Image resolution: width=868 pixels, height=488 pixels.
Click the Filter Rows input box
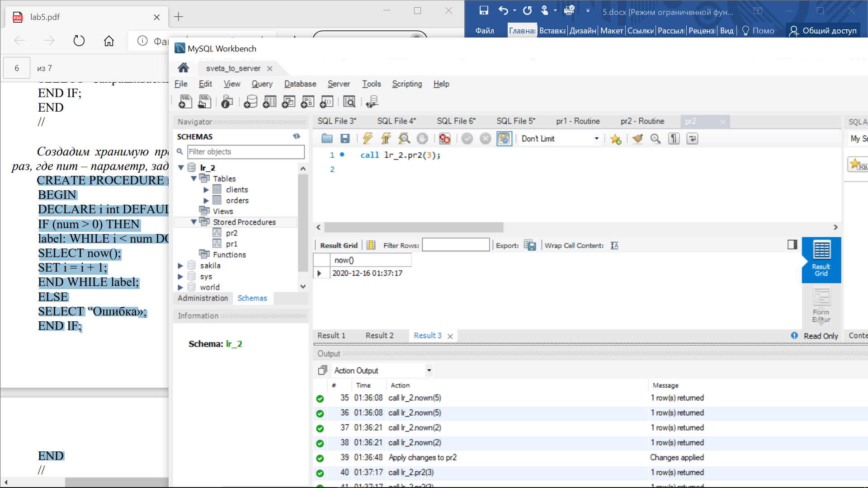tap(456, 245)
